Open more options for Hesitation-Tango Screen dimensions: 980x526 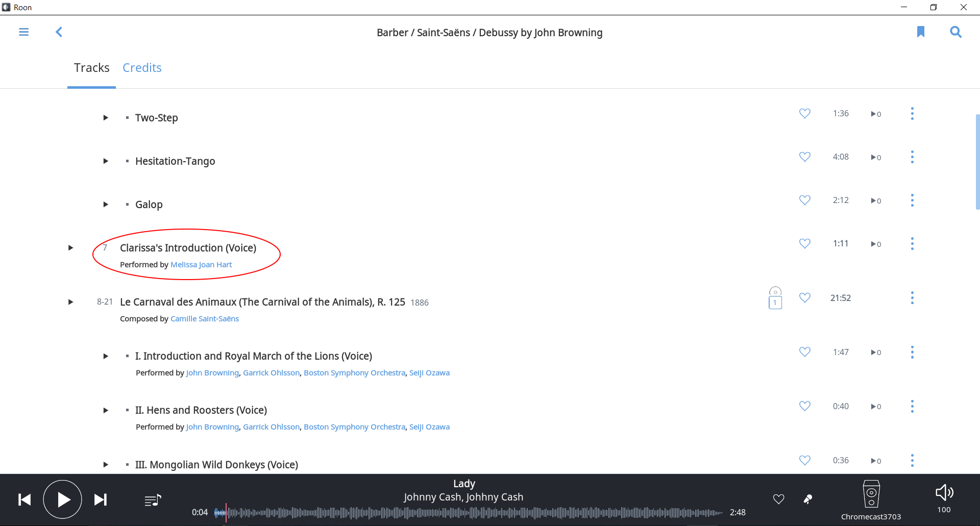[x=912, y=157]
